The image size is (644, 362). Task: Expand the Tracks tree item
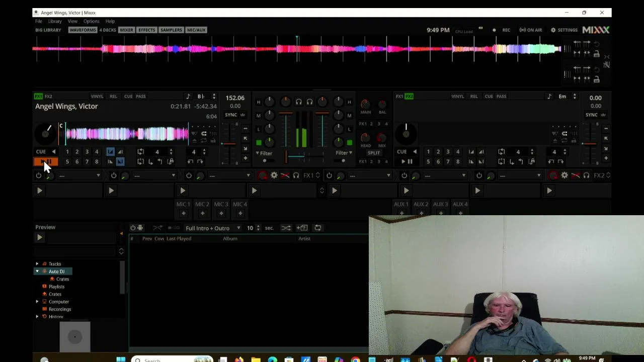(x=37, y=264)
